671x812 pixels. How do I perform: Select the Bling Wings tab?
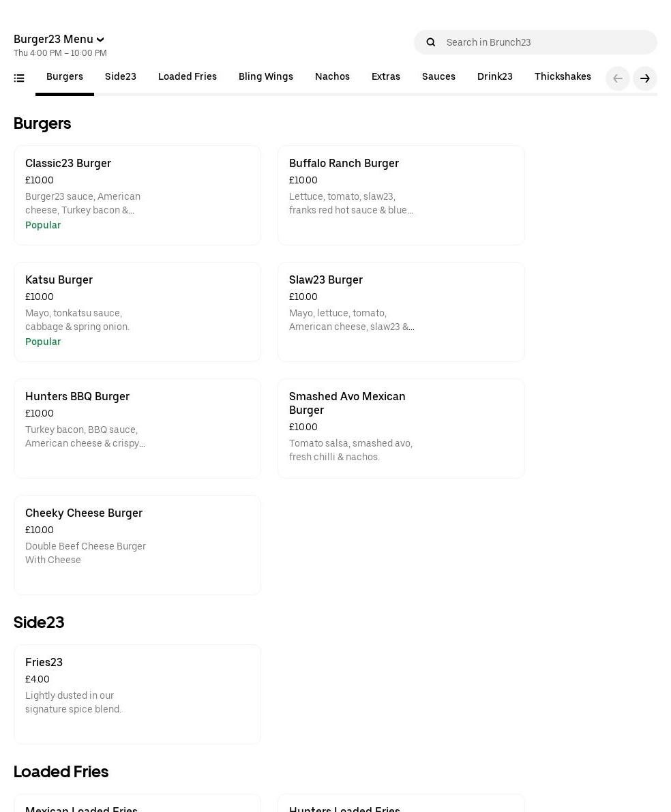(x=266, y=77)
